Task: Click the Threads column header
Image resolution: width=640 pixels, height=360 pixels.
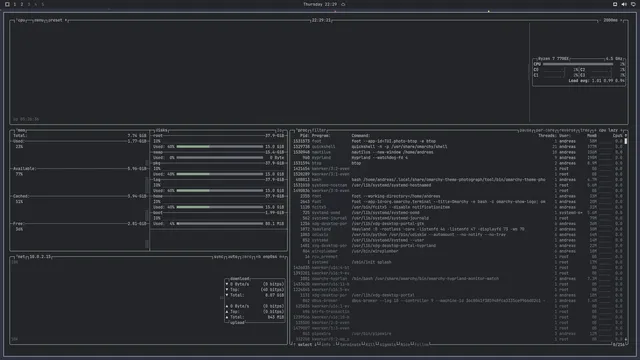Action: click(547, 136)
